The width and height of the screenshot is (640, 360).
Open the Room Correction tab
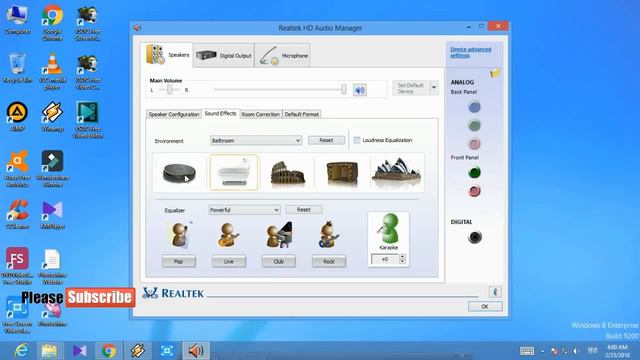tap(260, 114)
